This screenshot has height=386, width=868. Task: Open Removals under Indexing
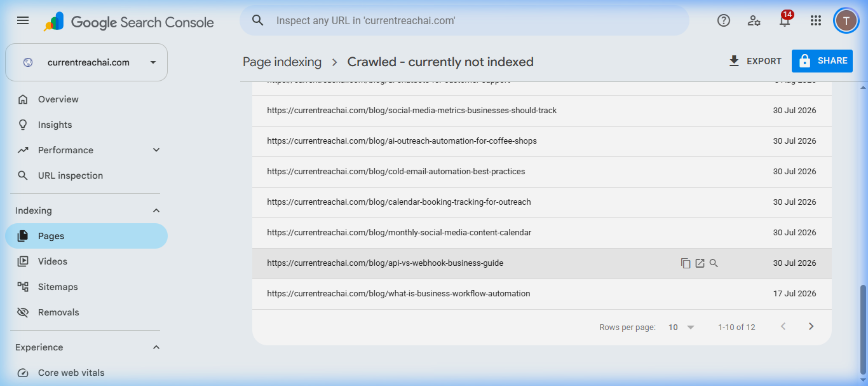(86, 312)
